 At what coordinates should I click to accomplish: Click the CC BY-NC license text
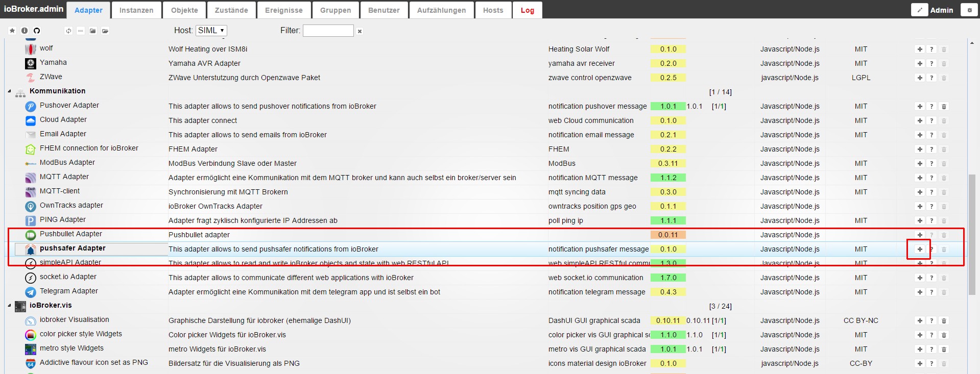point(861,320)
